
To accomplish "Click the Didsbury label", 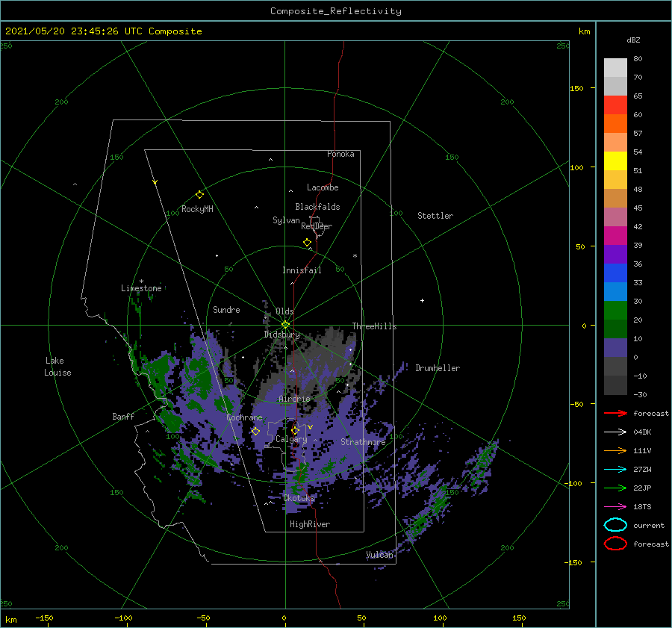I will [x=281, y=335].
